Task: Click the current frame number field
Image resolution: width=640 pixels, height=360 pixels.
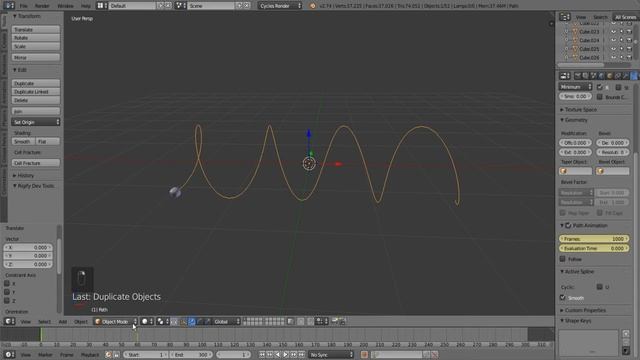Action: click(233, 355)
